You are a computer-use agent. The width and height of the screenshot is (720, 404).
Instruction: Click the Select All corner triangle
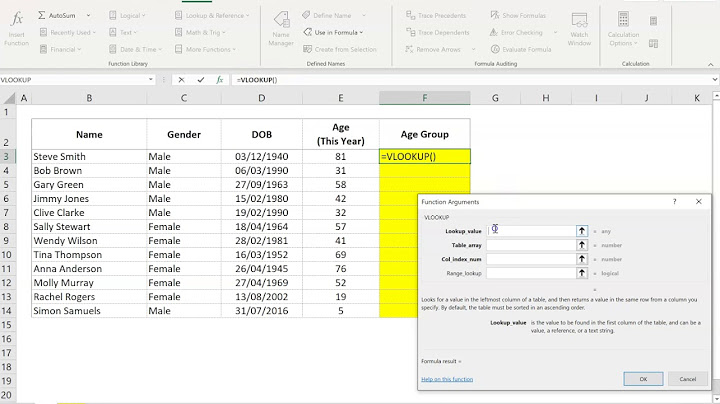9,98
